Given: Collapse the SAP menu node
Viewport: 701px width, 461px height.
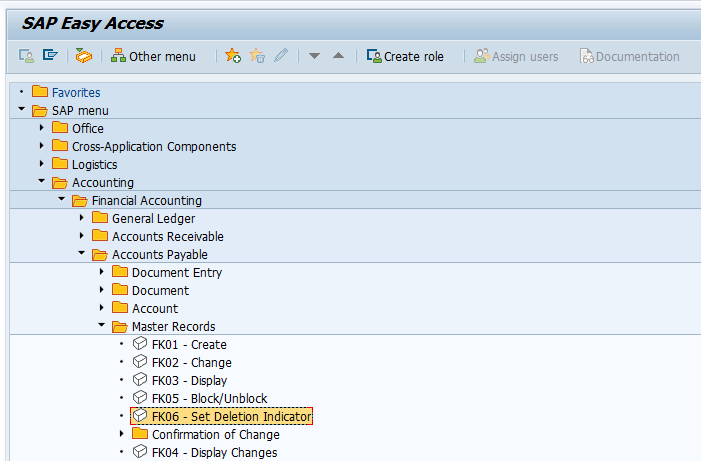Looking at the screenshot, I should [x=21, y=109].
